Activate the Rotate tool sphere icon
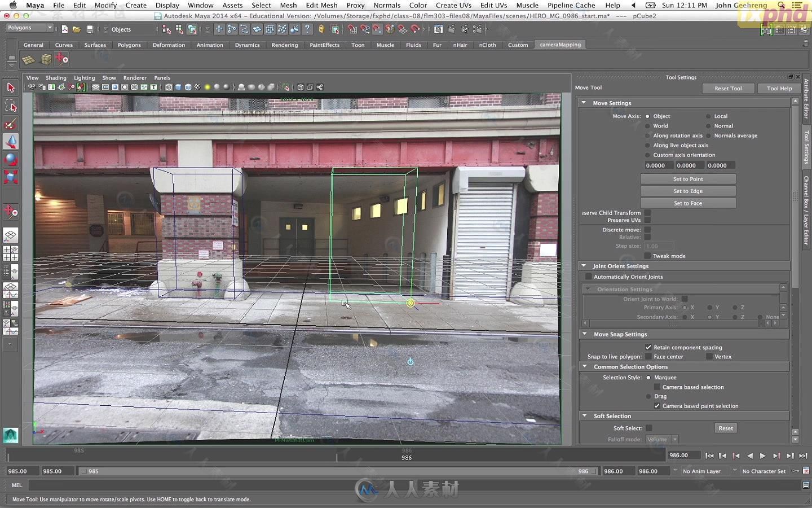812x508 pixels. [11, 160]
